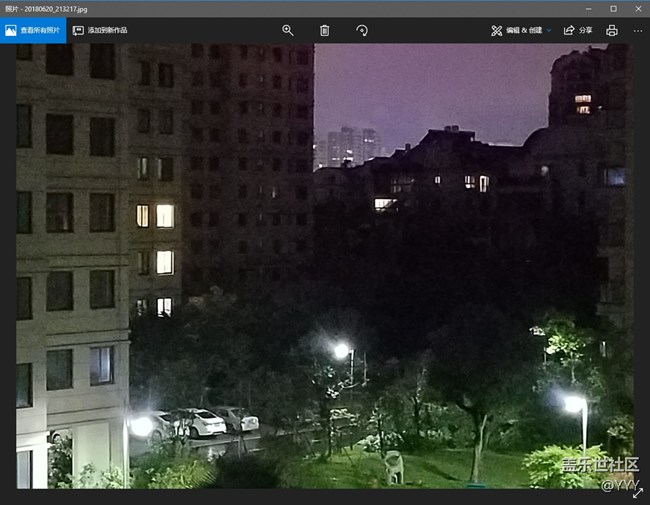Click the photo collection icon beside 查看所有照片

(11, 31)
